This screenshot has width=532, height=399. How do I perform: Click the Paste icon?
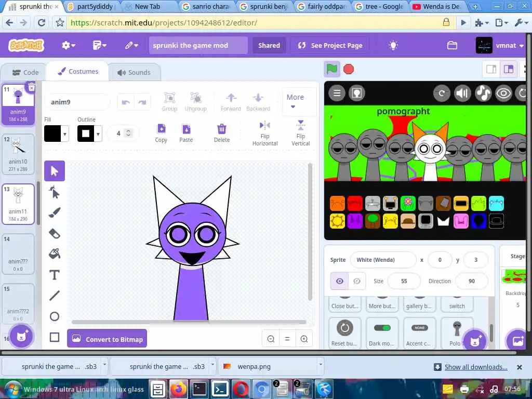point(187,133)
